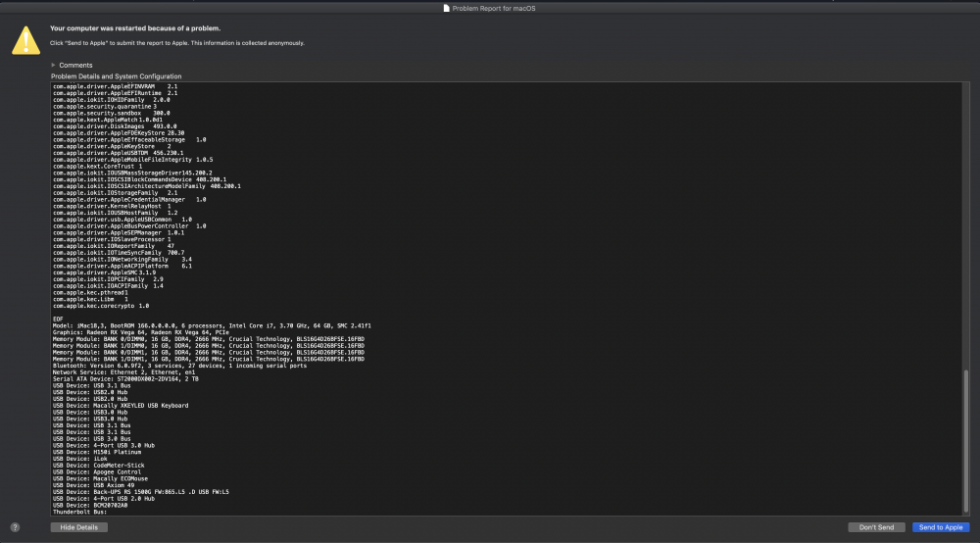The width and height of the screenshot is (980, 543).
Task: Click the Thunderbolt Bus: line
Action: 80,512
